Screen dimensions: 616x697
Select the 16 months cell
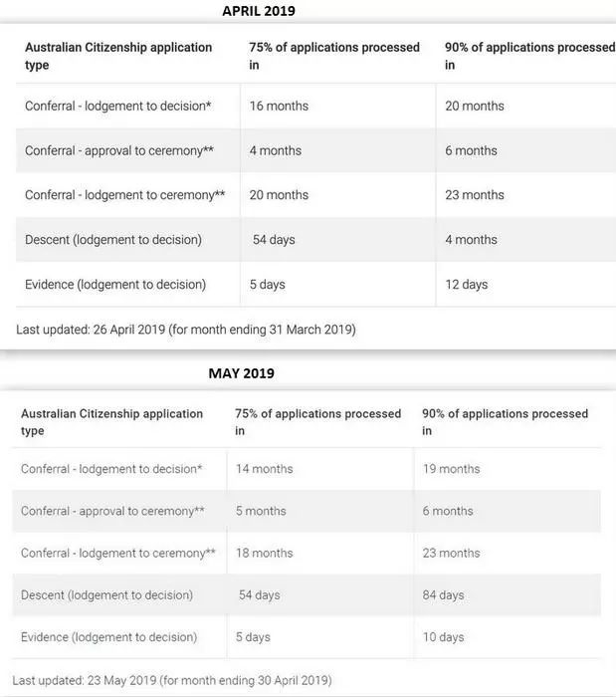(x=279, y=106)
